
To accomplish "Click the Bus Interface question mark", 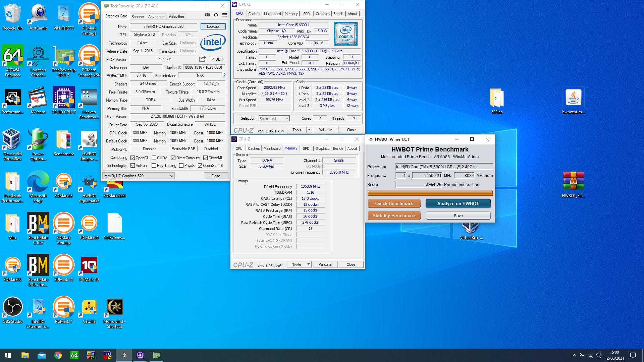I will coord(224,75).
